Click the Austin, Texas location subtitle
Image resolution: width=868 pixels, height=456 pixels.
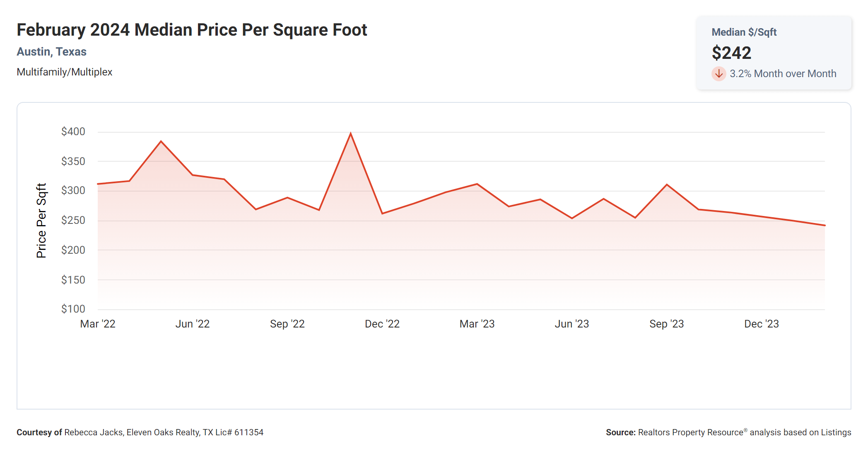coord(51,52)
